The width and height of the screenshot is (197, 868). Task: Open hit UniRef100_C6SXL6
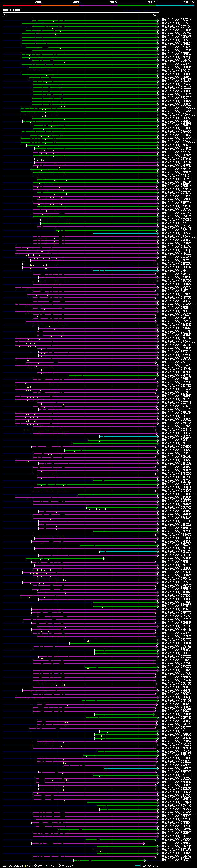(177, 20)
